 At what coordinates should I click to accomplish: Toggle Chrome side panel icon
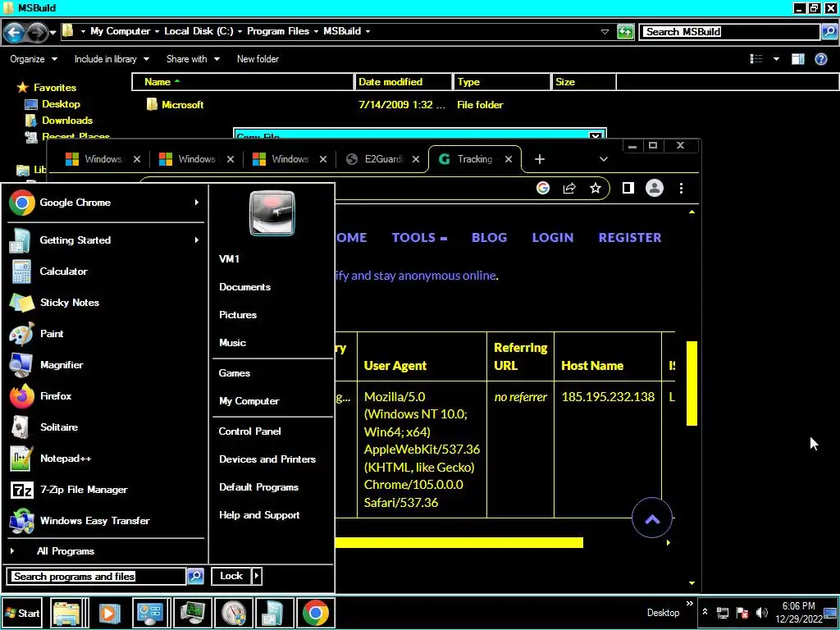pyautogui.click(x=628, y=188)
